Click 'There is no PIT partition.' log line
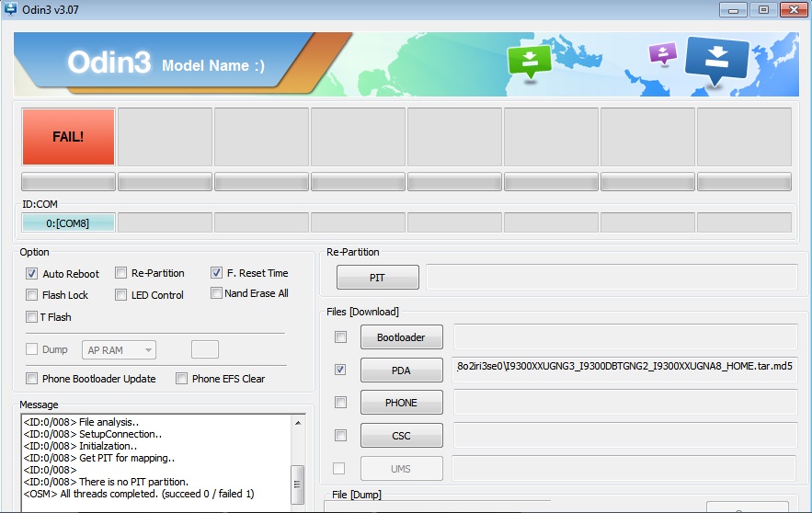812x513 pixels. tap(106, 482)
